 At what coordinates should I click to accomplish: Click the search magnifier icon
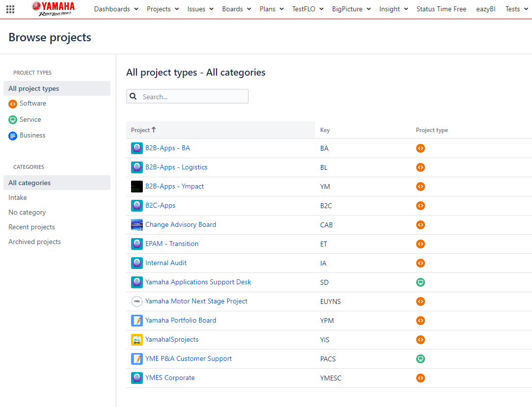pos(133,96)
